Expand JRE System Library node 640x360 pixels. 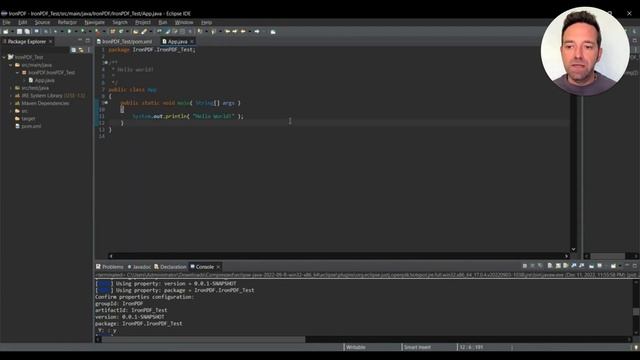tap(11, 96)
